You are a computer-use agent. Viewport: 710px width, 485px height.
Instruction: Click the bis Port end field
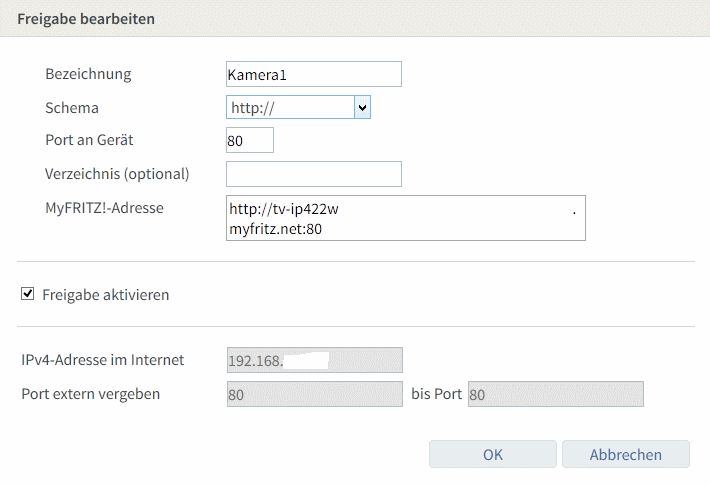(x=555, y=394)
